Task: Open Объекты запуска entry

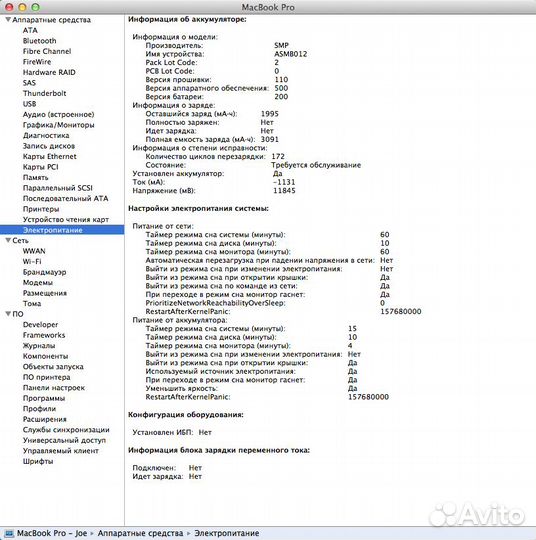Action: (53, 366)
